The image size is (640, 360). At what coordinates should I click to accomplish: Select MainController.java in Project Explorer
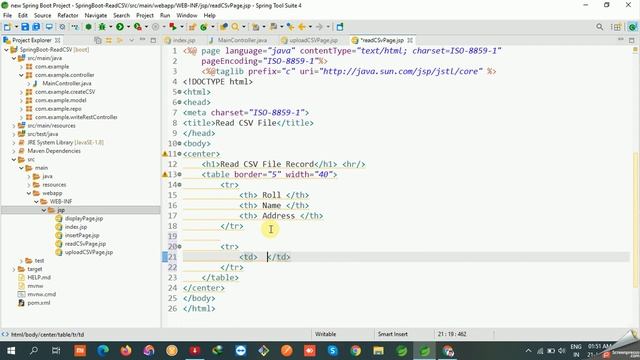(x=67, y=83)
